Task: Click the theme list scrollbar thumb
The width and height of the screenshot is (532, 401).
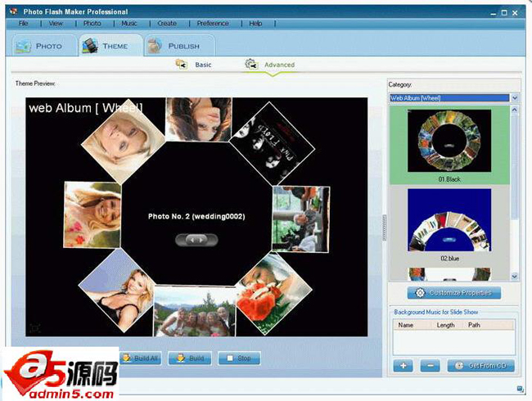Action: point(514,167)
